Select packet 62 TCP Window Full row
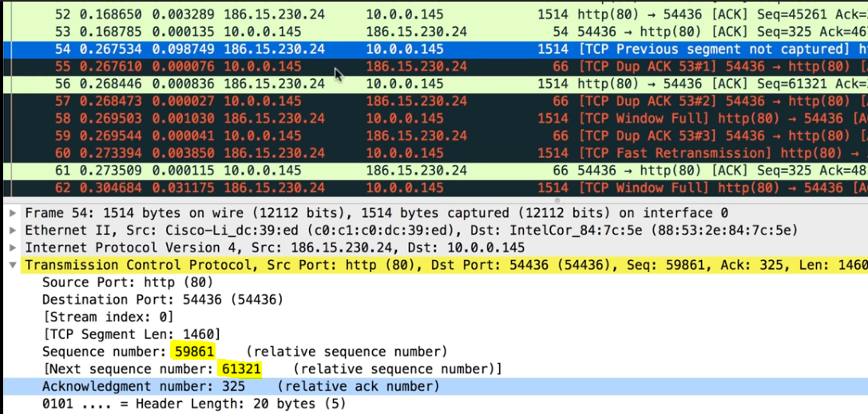 click(436, 188)
